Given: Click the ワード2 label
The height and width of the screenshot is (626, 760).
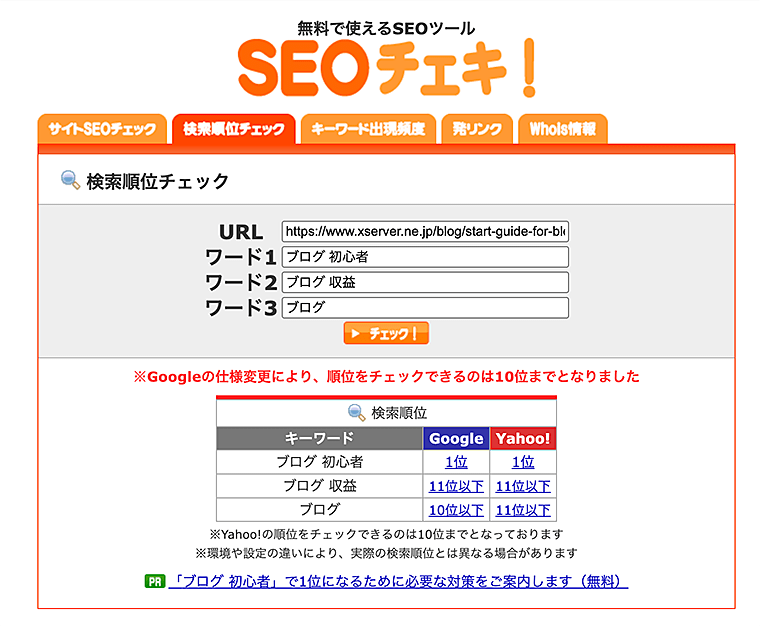Looking at the screenshot, I should (241, 282).
